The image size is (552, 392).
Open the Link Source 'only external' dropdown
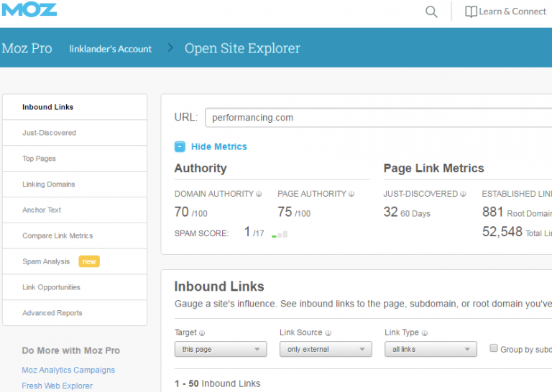tap(326, 350)
